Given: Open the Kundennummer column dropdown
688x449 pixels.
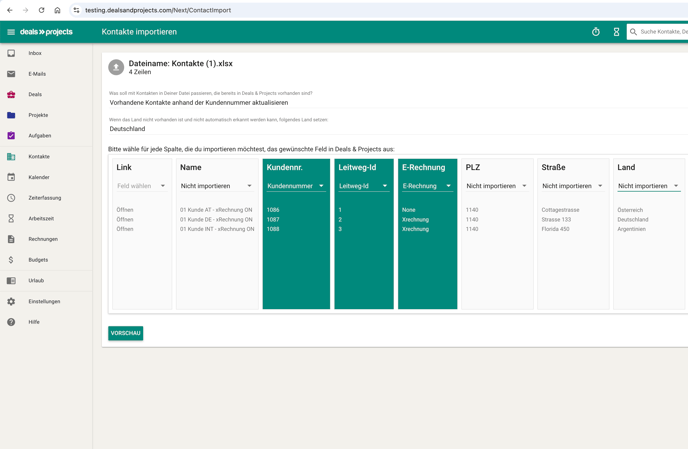Looking at the screenshot, I should [295, 186].
